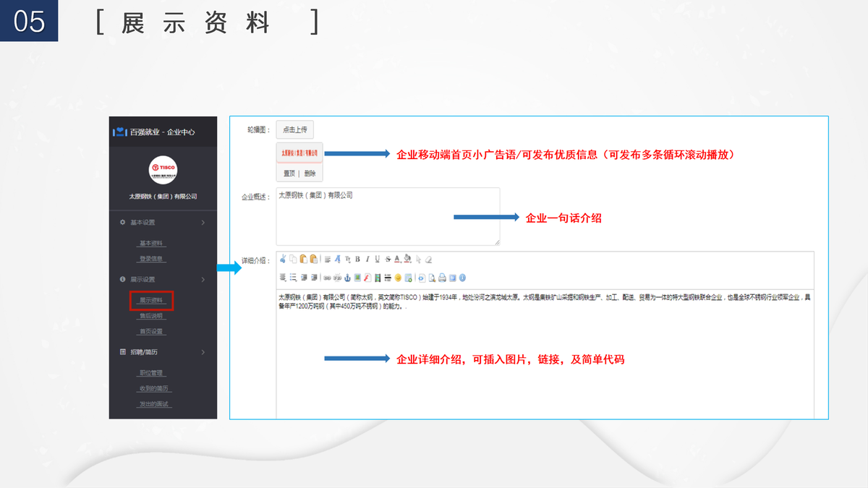The height and width of the screenshot is (488, 868).
Task: Insert a hyperlink with the link icon
Action: pyautogui.click(x=327, y=277)
